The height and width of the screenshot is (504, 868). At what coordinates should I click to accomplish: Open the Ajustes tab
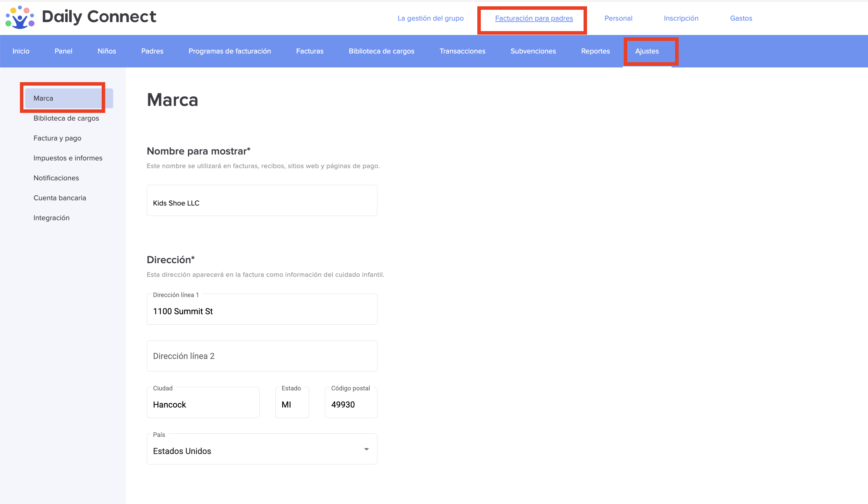coord(647,51)
